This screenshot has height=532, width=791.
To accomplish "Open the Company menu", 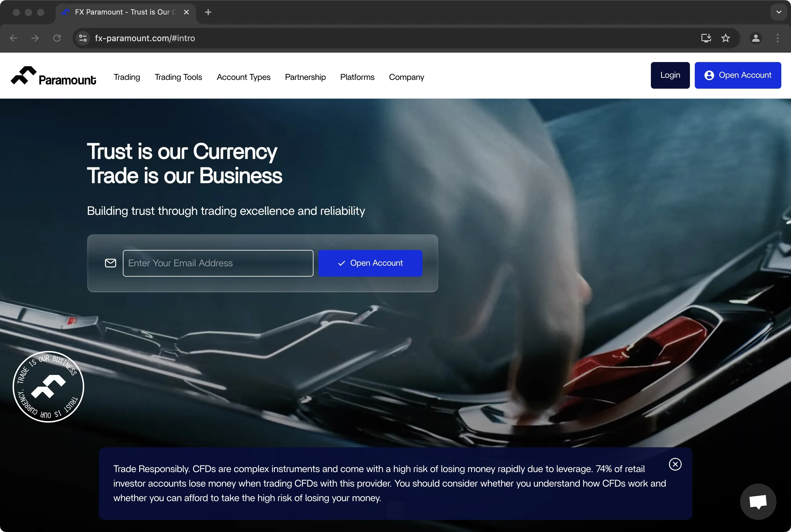I will (x=406, y=77).
